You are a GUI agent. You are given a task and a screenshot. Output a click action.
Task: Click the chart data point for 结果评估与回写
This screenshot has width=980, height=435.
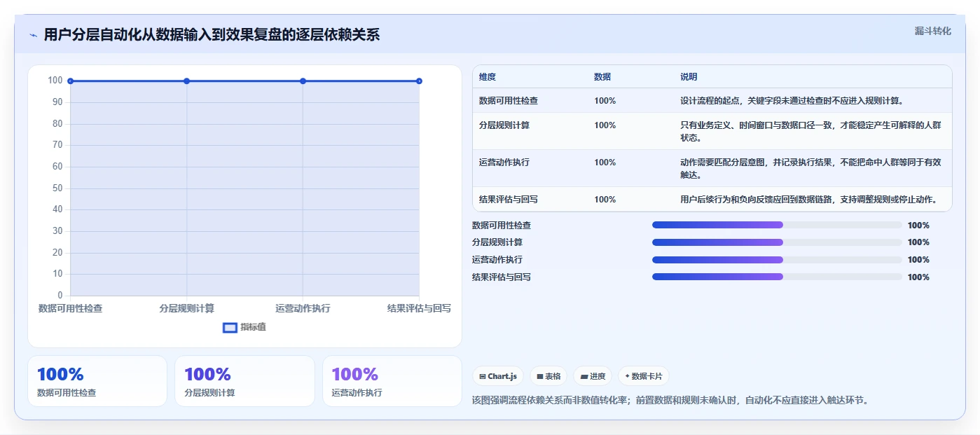pyautogui.click(x=419, y=81)
